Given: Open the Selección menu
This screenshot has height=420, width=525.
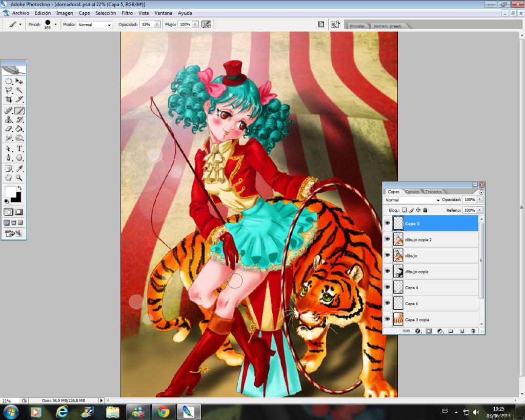Looking at the screenshot, I should 106,13.
